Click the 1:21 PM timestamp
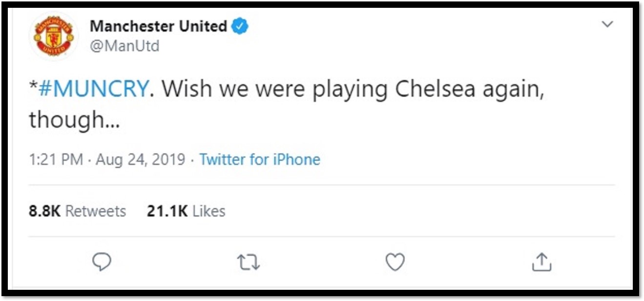The width and height of the screenshot is (644, 301). [56, 160]
